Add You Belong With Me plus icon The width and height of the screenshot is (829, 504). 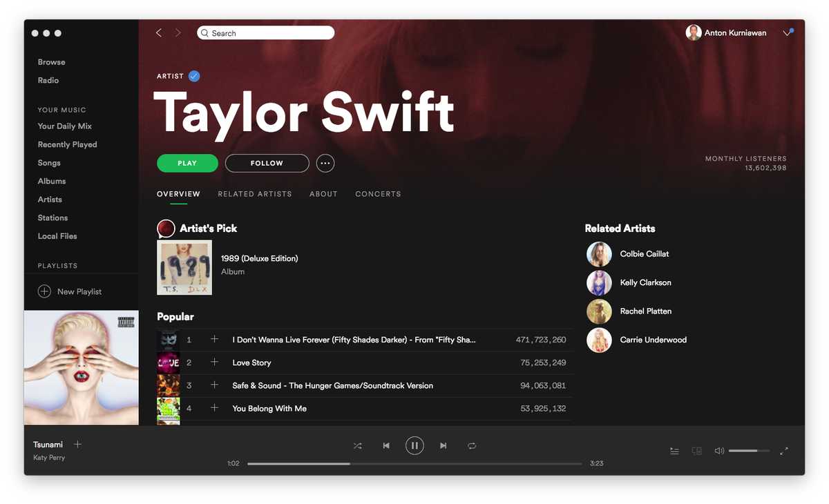pyautogui.click(x=214, y=407)
